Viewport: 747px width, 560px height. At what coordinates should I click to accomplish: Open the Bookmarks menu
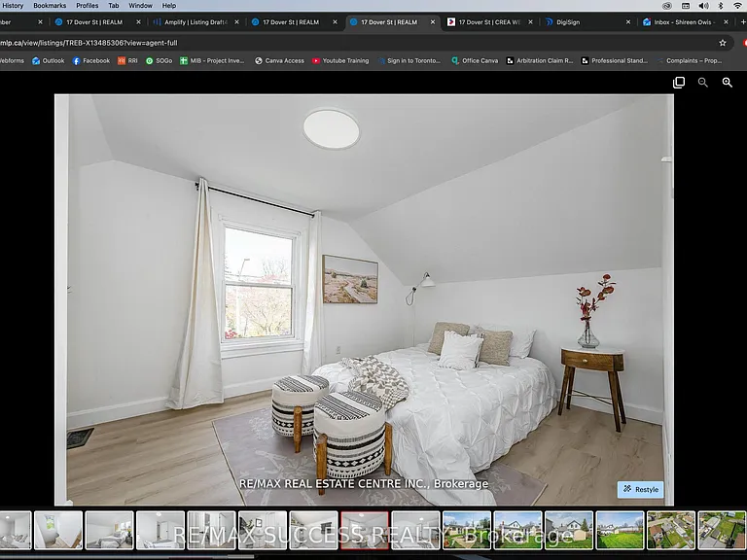(x=50, y=6)
